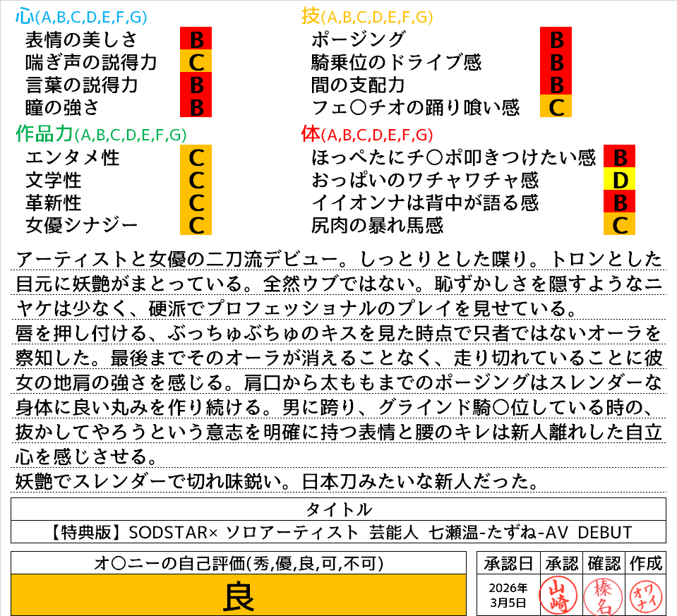Viewport: 677px width, 616px height.
Task: Click the 革新性 label
Action: (x=54, y=203)
